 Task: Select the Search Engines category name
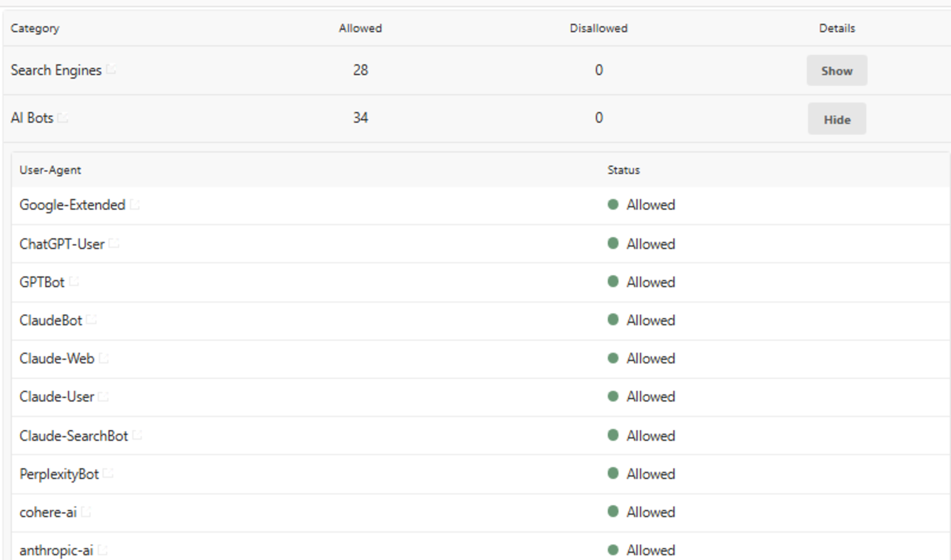click(x=56, y=70)
